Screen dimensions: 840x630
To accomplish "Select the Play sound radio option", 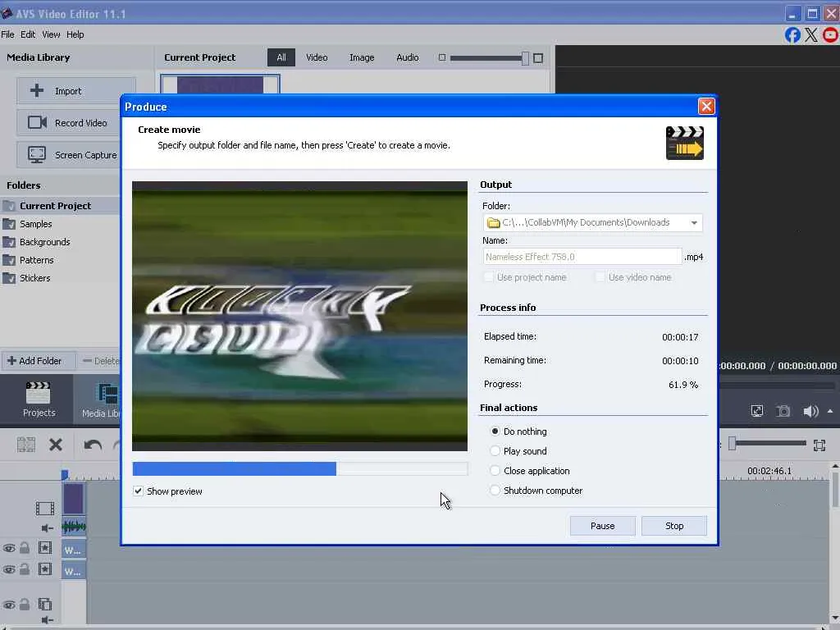I will tap(495, 451).
